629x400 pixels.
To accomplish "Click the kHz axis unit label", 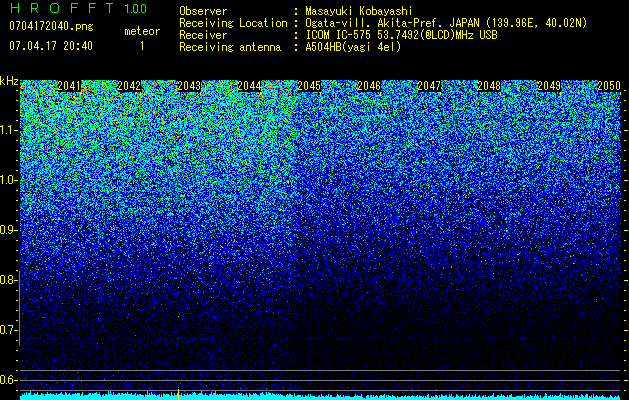I will [9, 81].
